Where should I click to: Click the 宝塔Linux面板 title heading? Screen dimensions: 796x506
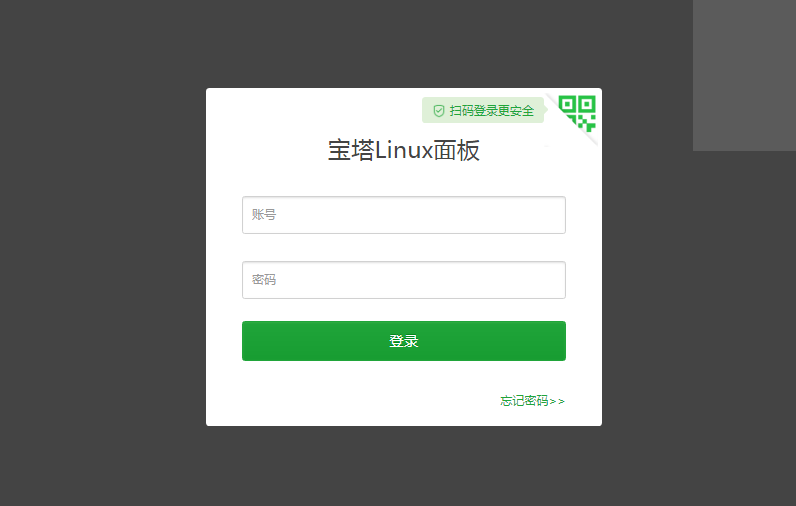click(404, 150)
